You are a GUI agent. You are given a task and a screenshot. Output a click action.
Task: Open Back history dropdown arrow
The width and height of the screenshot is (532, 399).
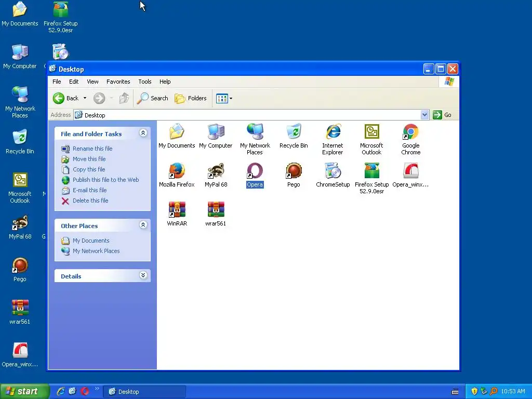pos(85,98)
